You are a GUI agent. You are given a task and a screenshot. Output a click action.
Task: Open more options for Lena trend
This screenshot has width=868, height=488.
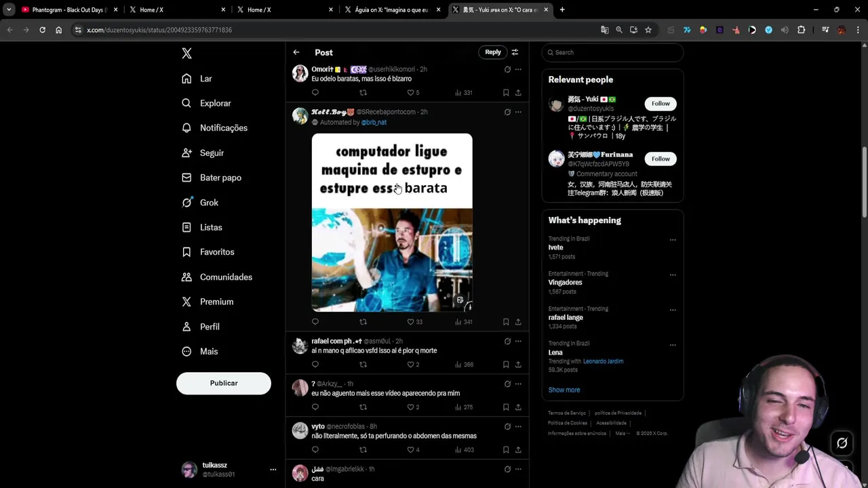673,345
